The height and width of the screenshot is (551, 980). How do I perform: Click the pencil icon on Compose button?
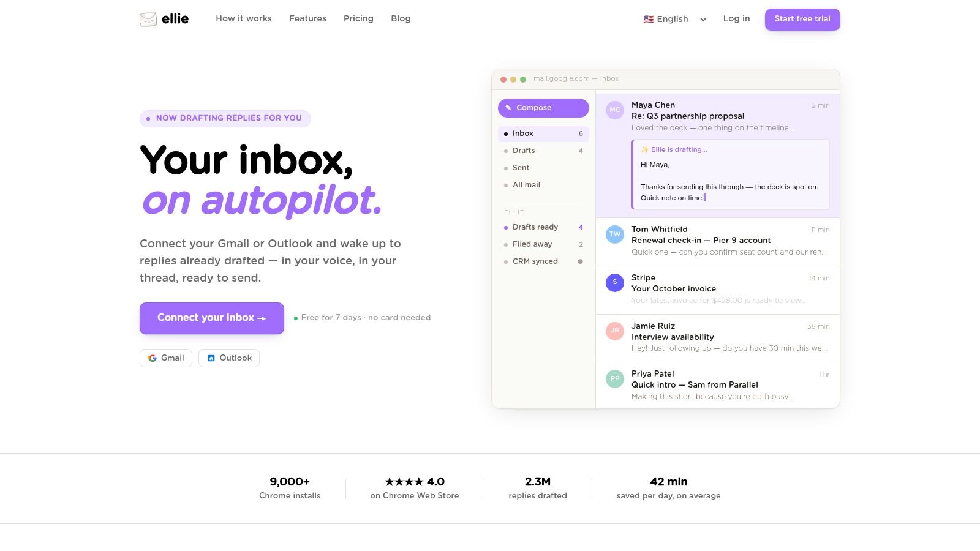point(508,108)
